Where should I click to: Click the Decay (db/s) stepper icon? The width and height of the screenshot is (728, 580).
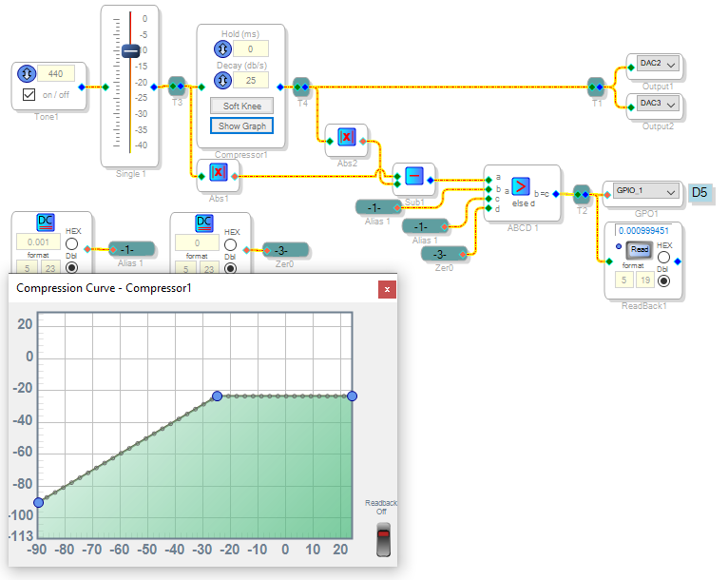click(x=222, y=80)
